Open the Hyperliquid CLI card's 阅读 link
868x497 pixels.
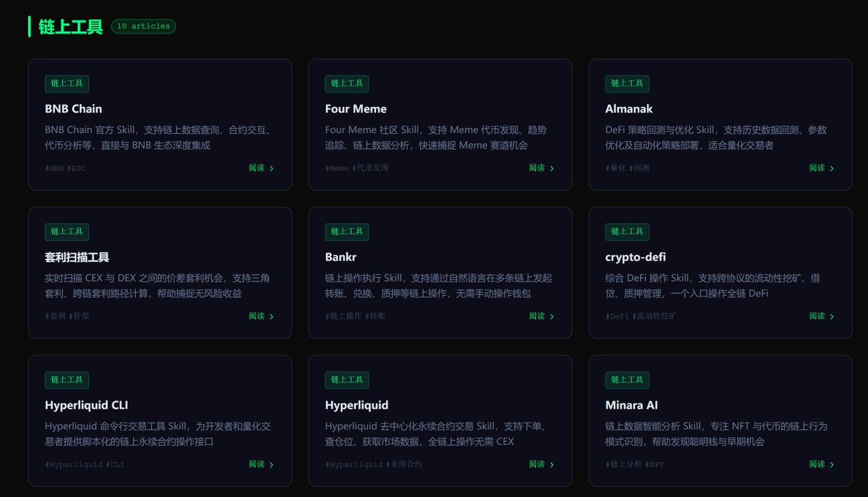pyautogui.click(x=261, y=464)
